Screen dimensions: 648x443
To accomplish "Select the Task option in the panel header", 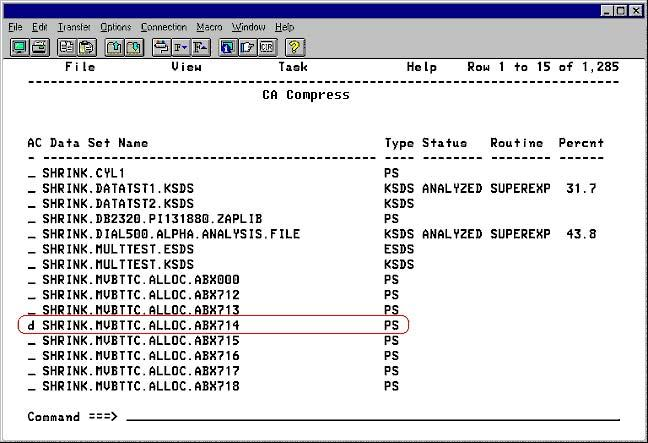I will point(293,67).
